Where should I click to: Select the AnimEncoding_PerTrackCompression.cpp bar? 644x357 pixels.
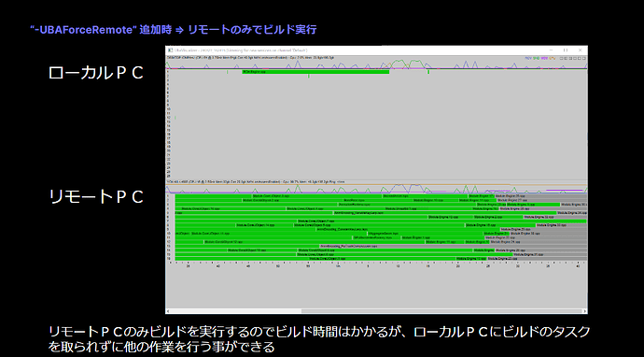click(x=454, y=246)
